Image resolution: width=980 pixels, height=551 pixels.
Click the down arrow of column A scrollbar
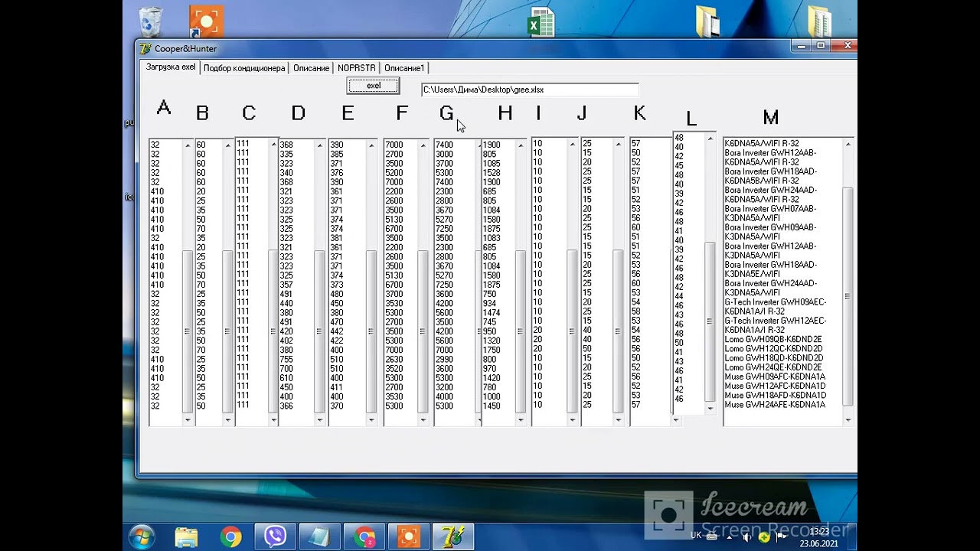[188, 420]
